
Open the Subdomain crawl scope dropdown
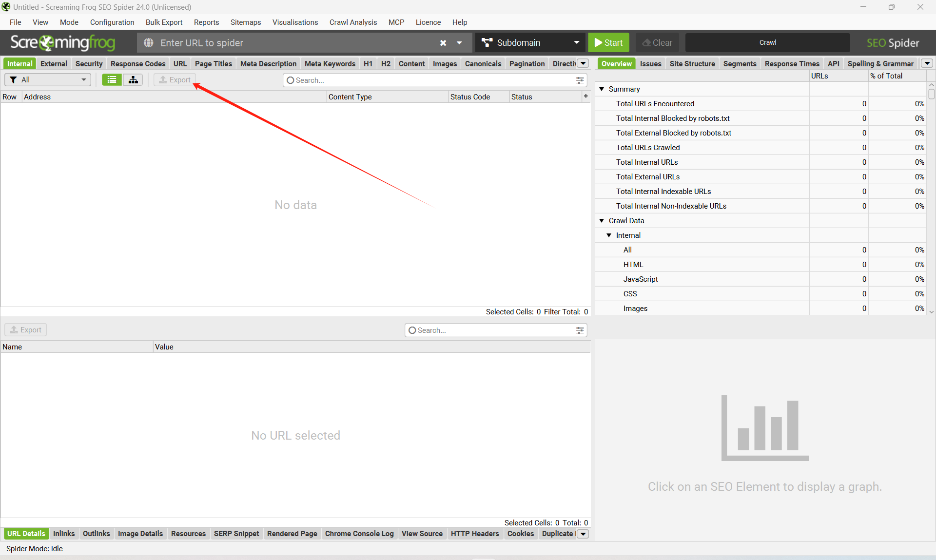tap(530, 43)
